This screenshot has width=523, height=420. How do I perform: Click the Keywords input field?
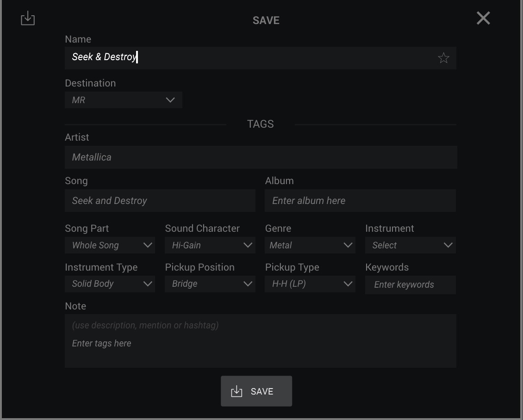point(411,284)
